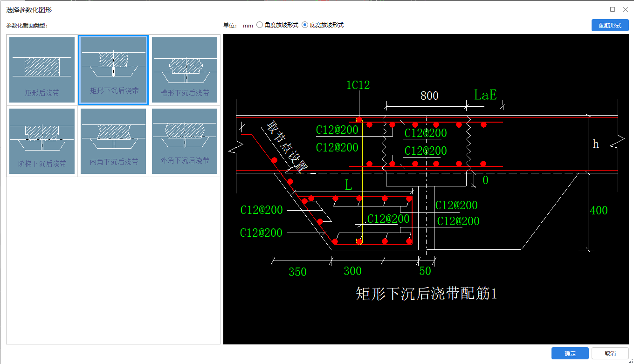Edit the 350 bottom dimension
The image size is (634, 364).
coord(297,272)
